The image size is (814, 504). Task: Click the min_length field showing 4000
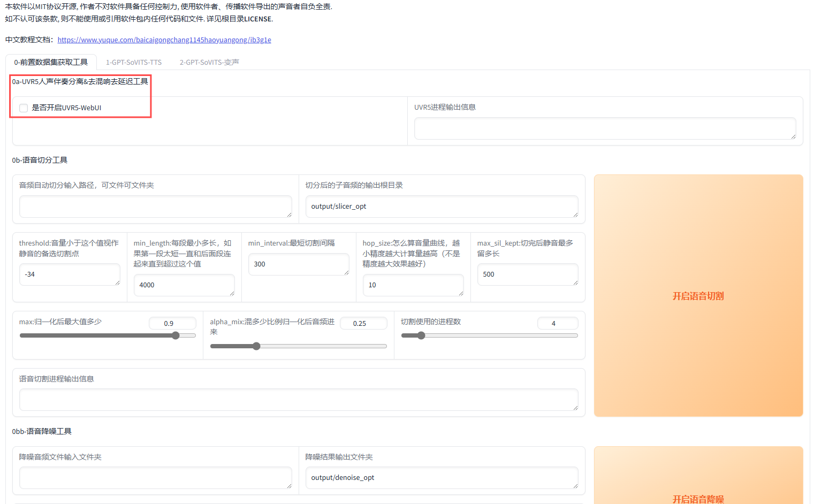coord(184,285)
